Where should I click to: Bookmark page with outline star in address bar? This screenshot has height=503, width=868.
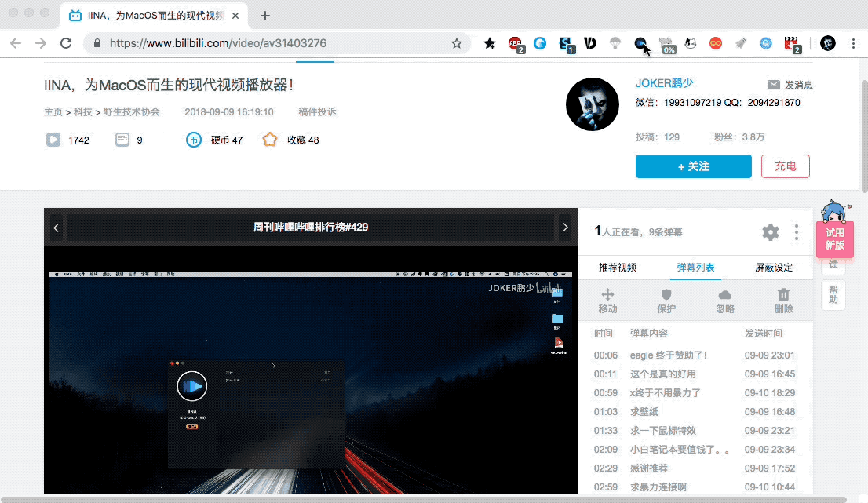coord(456,43)
